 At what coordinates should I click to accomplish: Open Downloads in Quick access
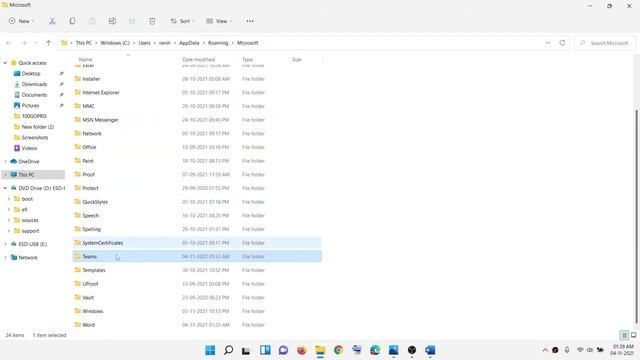pos(34,84)
